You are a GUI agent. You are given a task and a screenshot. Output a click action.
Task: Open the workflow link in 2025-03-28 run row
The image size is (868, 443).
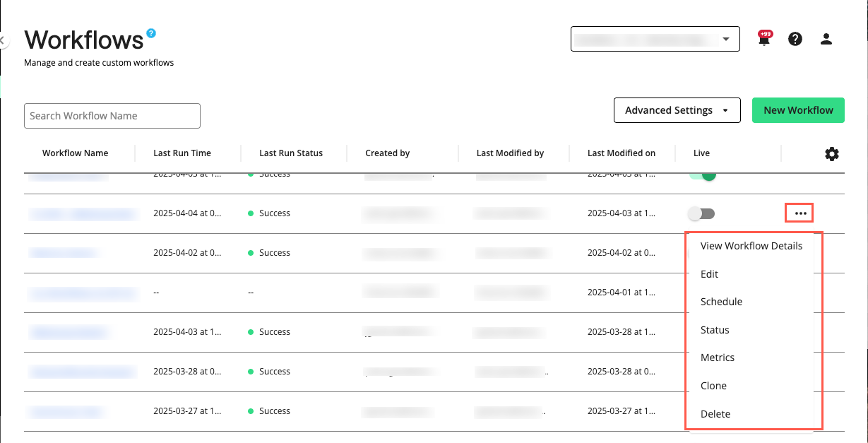tap(82, 372)
